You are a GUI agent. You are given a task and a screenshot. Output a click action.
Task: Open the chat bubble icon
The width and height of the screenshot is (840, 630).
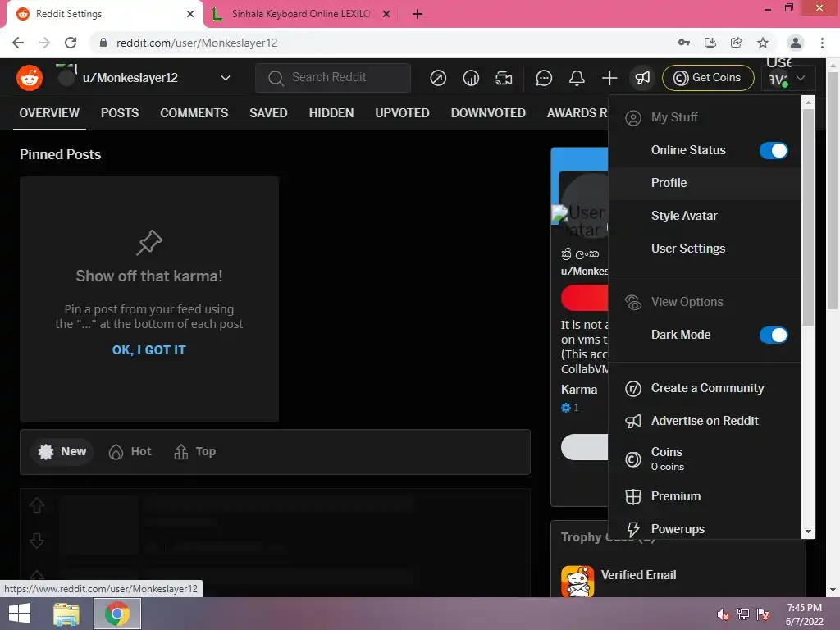[544, 78]
